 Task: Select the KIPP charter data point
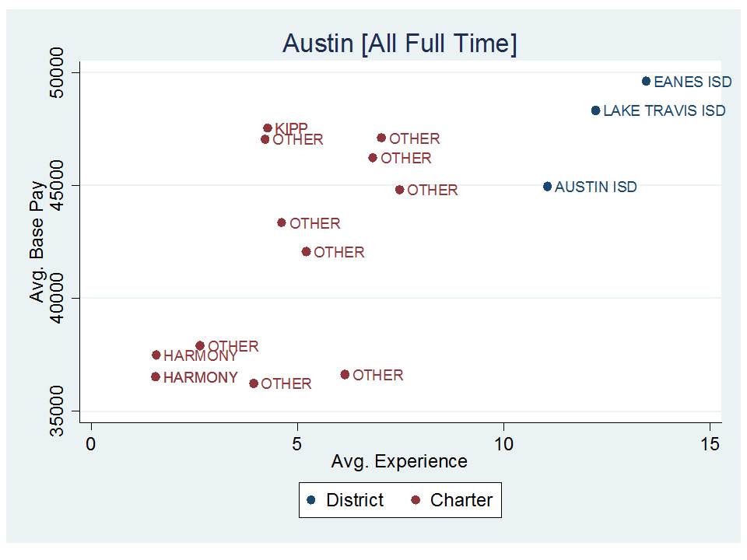pos(268,128)
